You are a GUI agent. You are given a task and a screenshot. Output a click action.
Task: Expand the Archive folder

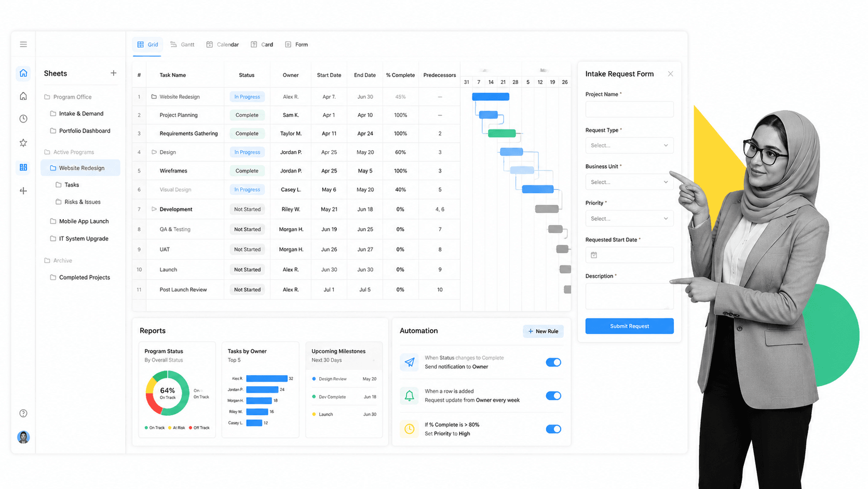[x=58, y=260]
